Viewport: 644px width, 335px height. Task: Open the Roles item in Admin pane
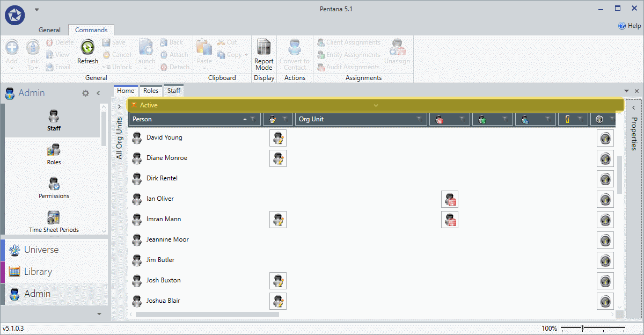click(x=54, y=154)
